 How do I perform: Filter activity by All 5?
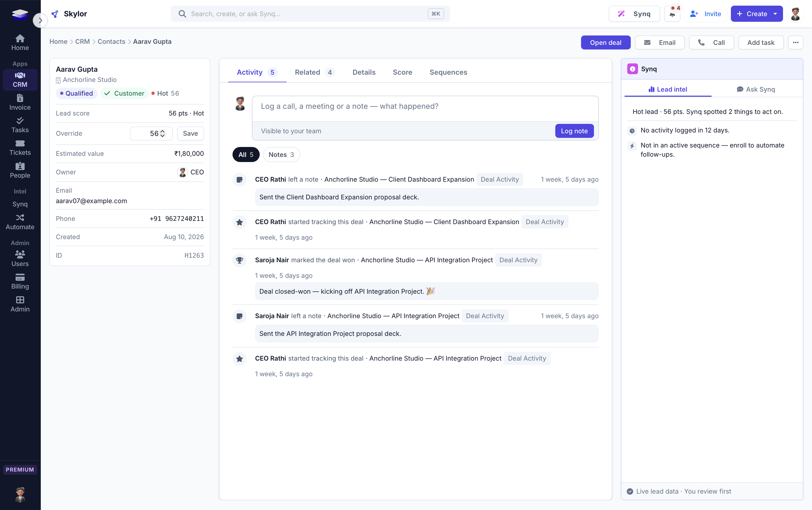point(246,155)
